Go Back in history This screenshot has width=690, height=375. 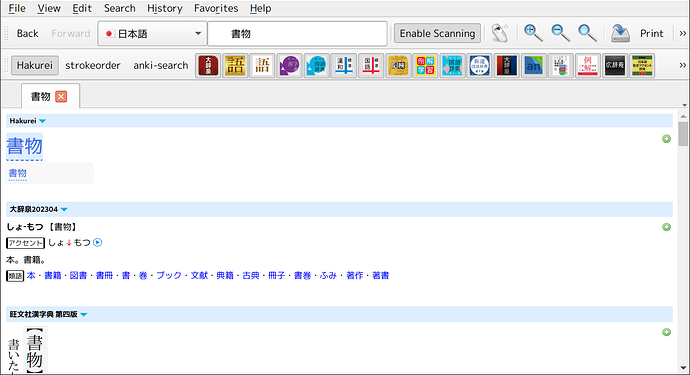27,33
